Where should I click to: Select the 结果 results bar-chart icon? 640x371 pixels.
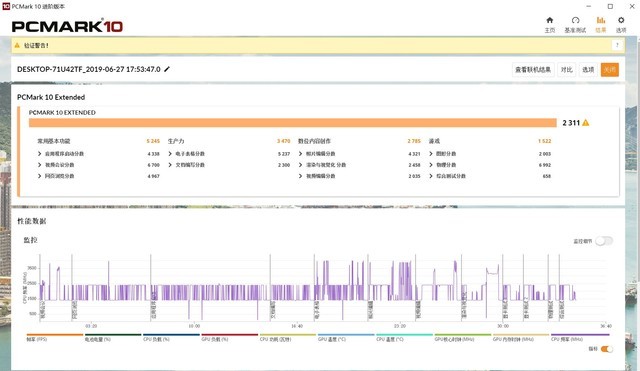click(x=601, y=20)
